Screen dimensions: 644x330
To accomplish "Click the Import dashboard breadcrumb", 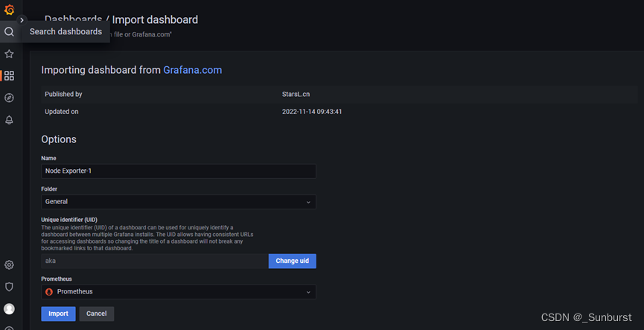I will [155, 19].
